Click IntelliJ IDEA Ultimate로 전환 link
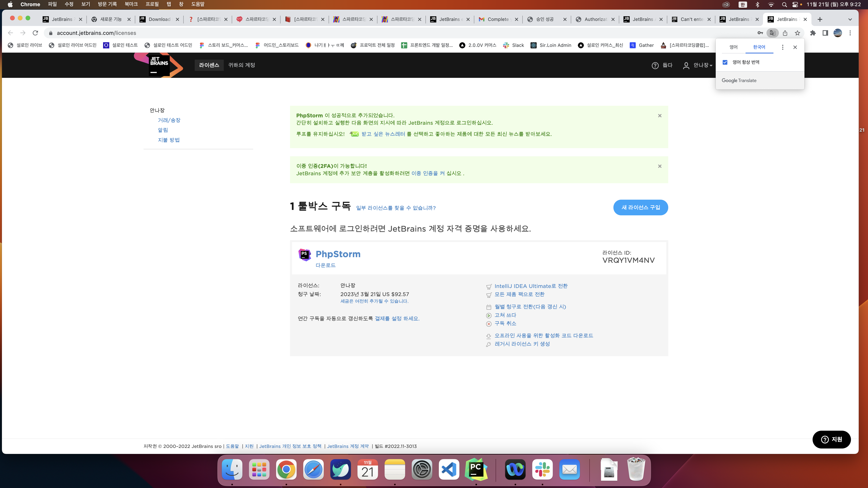Screen dimensions: 868x488 click(531, 286)
